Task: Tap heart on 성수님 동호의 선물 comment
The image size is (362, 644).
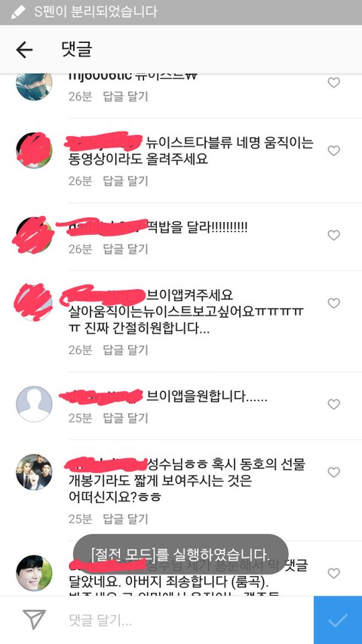Action: (333, 473)
